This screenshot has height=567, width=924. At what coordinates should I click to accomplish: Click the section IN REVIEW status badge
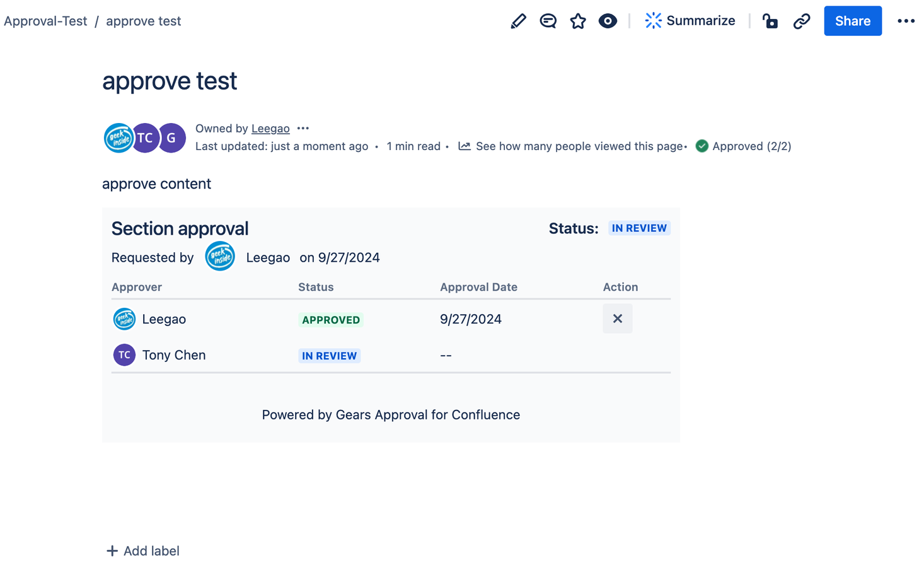(639, 228)
